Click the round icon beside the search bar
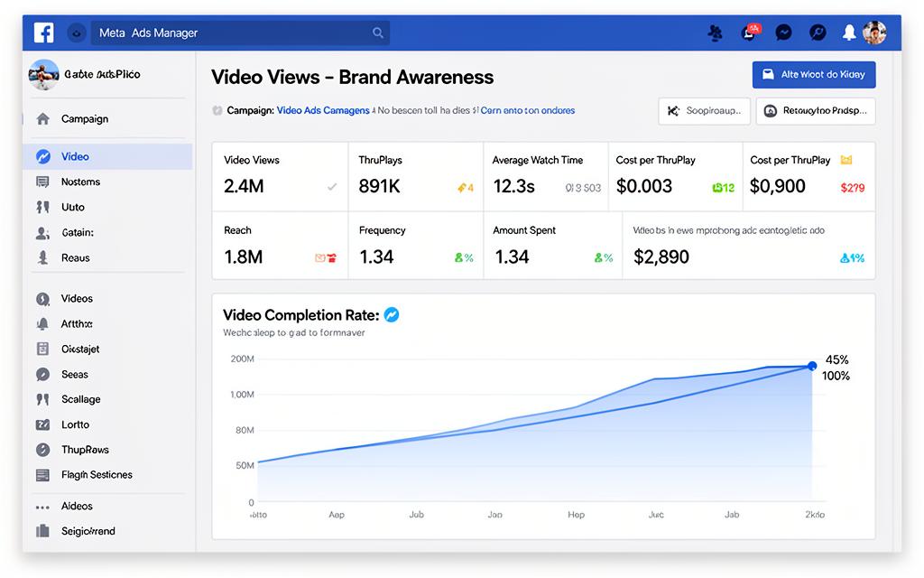The height and width of the screenshot is (578, 924). [x=77, y=33]
